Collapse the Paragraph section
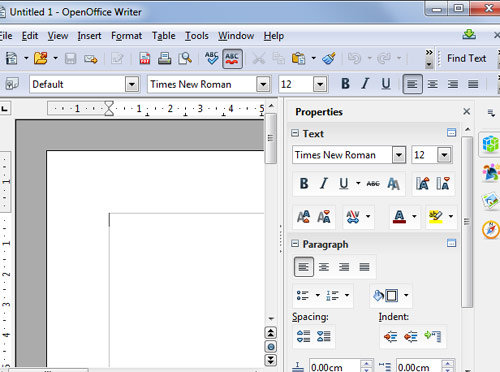The width and height of the screenshot is (500, 372). (295, 244)
